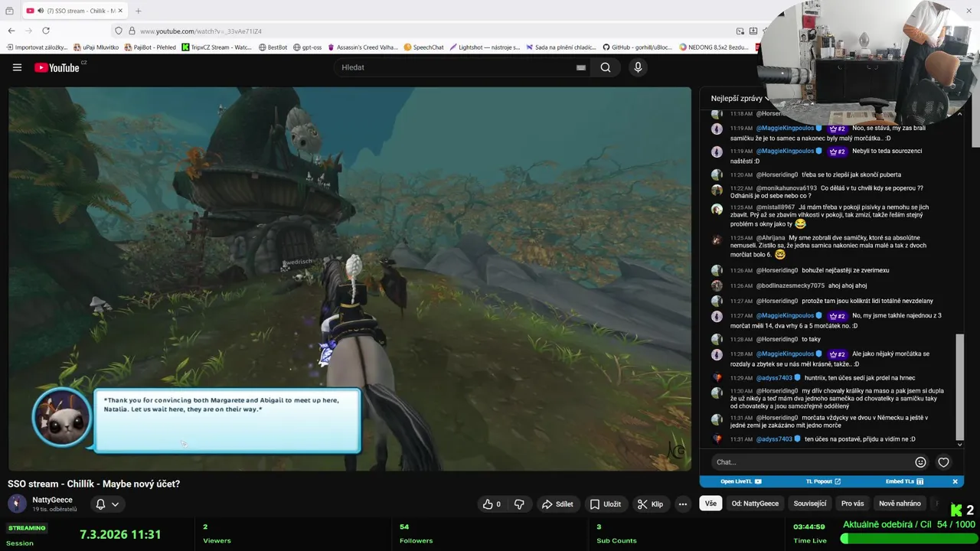Click the video title SSO stream - Chillík
The height and width of the screenshot is (551, 980).
[x=93, y=484]
